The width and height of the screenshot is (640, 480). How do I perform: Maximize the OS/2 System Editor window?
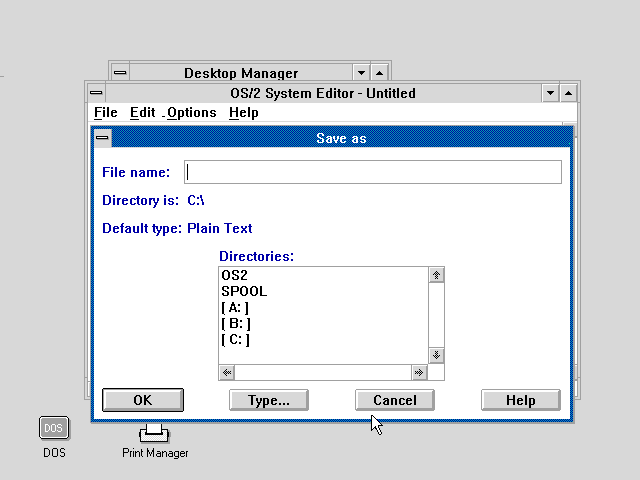tap(569, 93)
